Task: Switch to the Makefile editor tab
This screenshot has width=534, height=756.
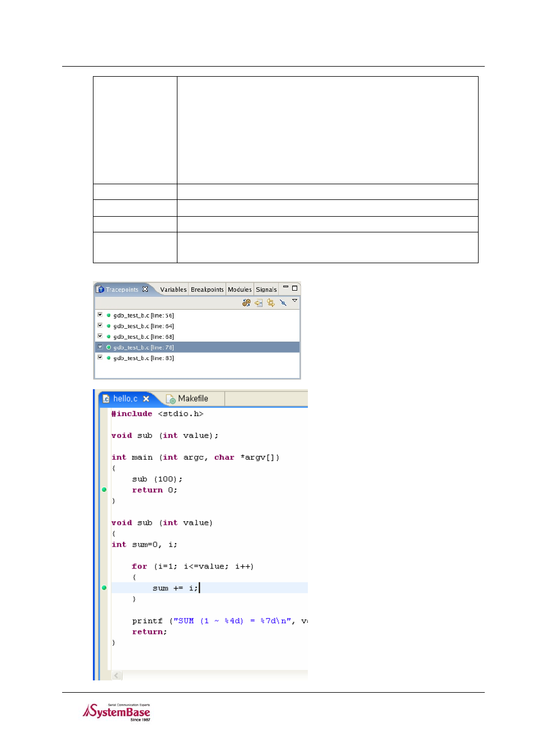Action: tap(193, 399)
